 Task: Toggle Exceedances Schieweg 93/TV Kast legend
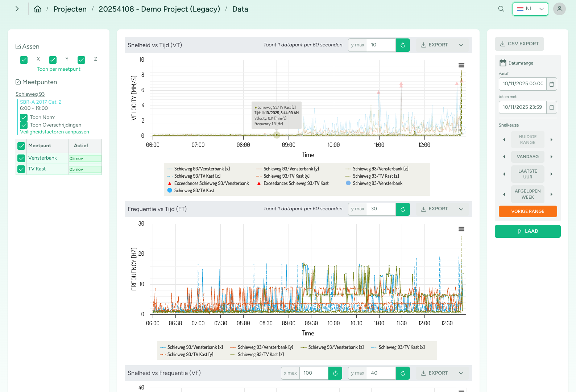click(x=293, y=183)
